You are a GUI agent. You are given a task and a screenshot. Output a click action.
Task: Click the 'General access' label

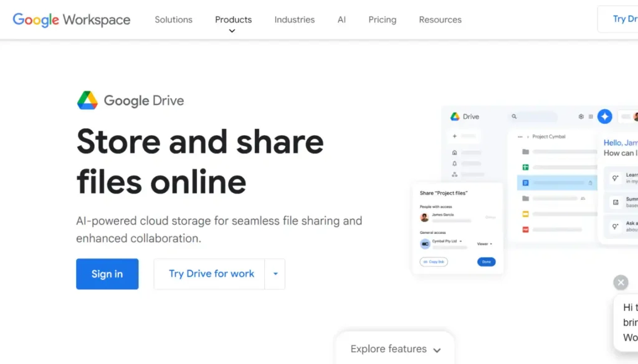coord(432,233)
